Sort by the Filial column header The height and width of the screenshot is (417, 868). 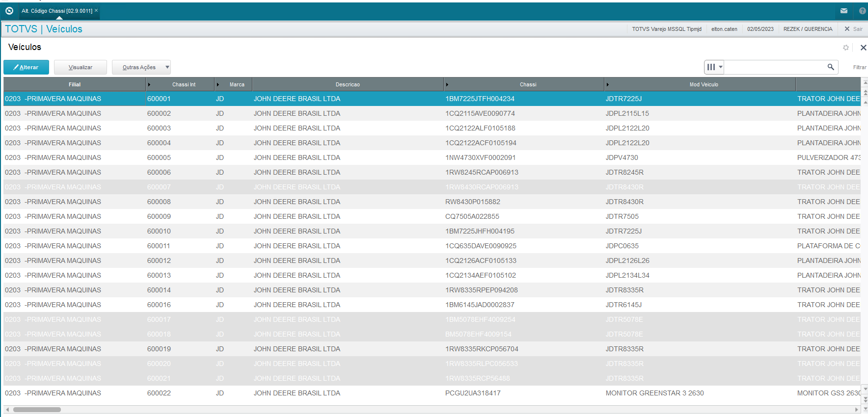coord(75,84)
